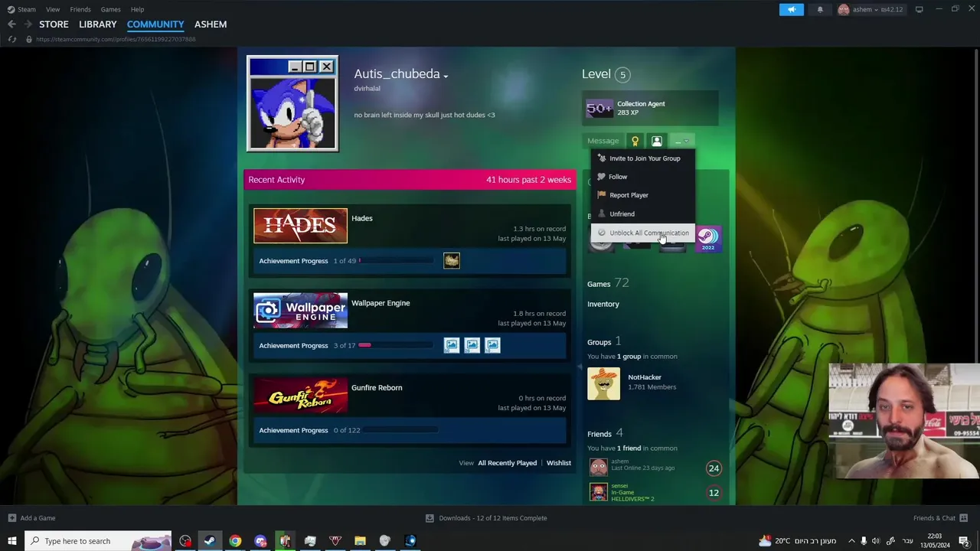The height and width of the screenshot is (551, 980).
Task: Open the Hades game banner
Action: 300,226
